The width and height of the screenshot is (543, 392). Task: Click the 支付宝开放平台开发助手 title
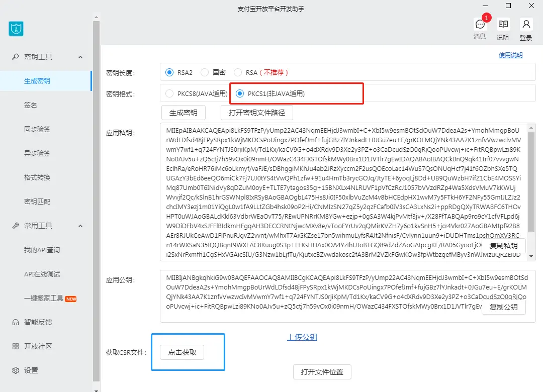tap(271, 9)
